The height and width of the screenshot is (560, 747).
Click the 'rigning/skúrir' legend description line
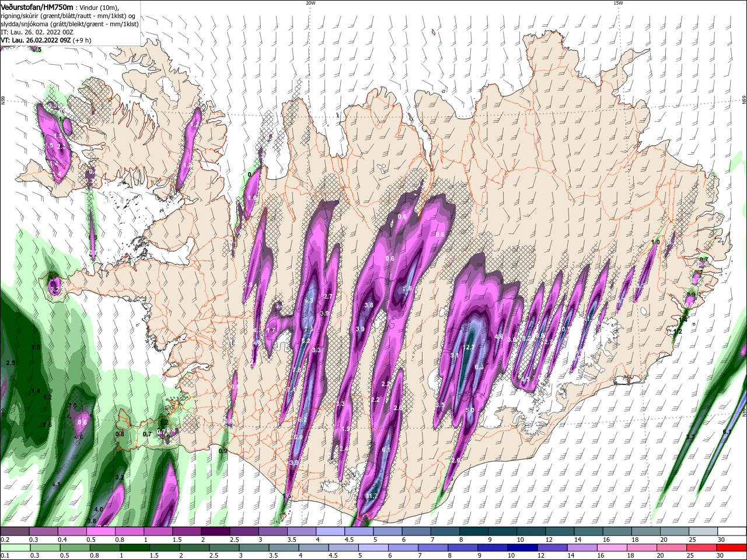(68, 16)
